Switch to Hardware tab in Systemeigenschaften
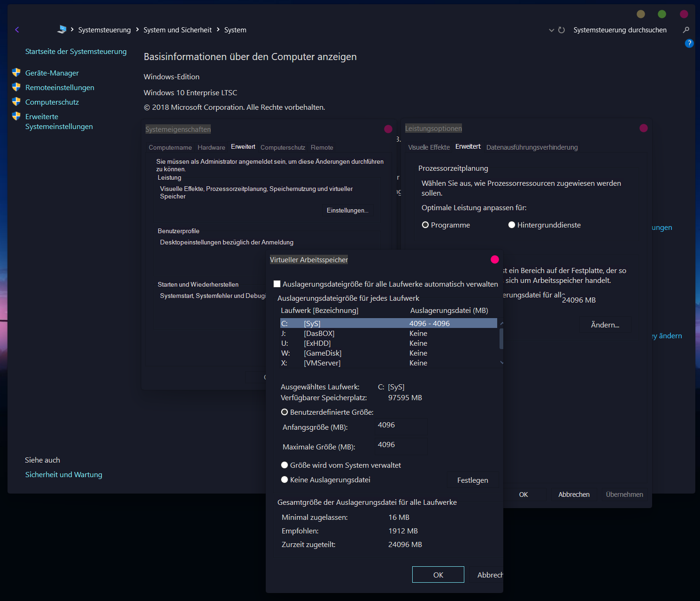The width and height of the screenshot is (700, 601). pos(211,147)
